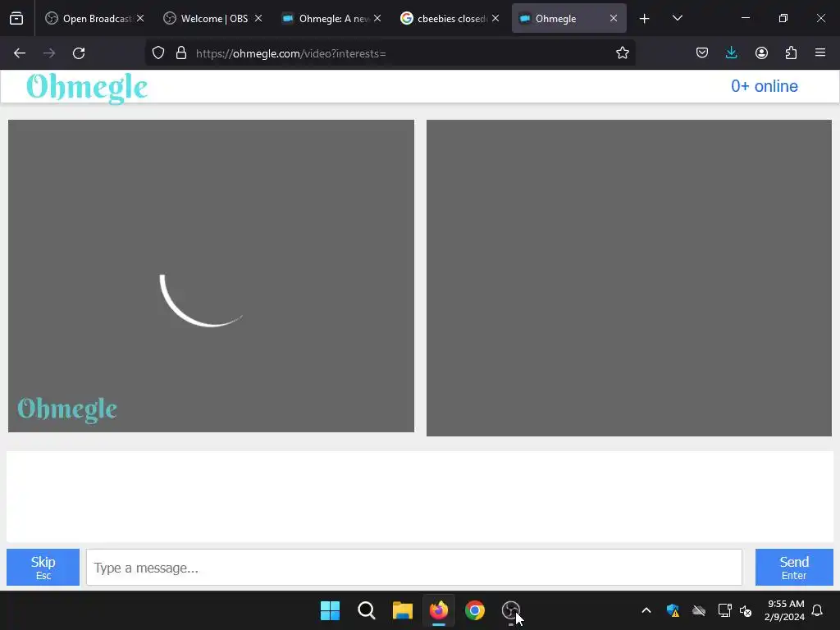Open Windows taskbar Search
Viewport: 840px width, 630px height.
click(x=367, y=610)
